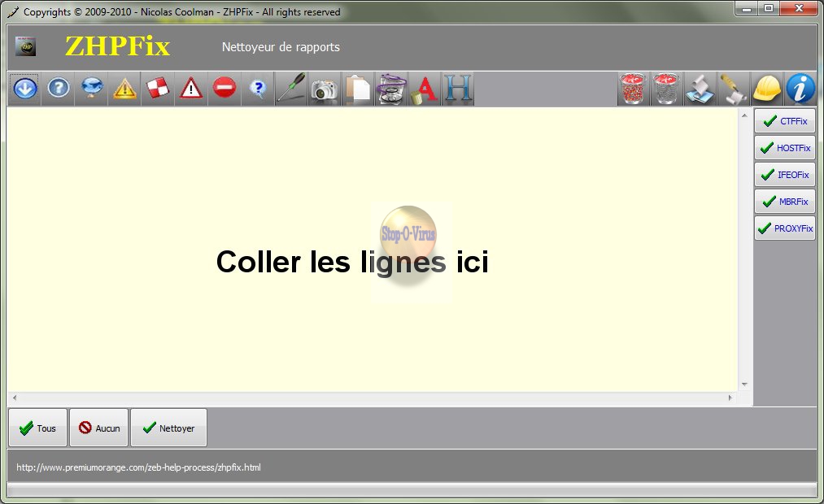824x504 pixels.
Task: Click the red no-entry stop icon
Action: (225, 89)
